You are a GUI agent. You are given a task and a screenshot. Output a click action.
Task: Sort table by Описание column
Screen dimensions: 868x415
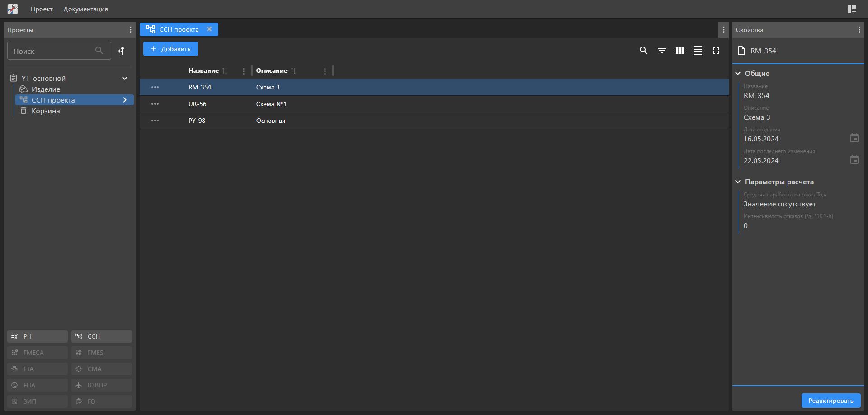pos(293,71)
